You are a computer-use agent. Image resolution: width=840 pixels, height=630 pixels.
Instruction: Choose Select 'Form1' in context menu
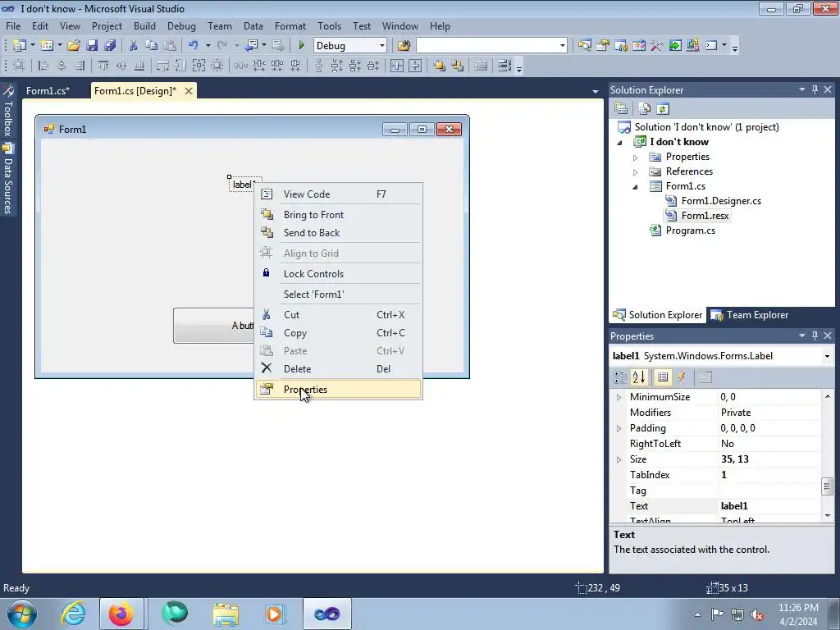pos(338,294)
